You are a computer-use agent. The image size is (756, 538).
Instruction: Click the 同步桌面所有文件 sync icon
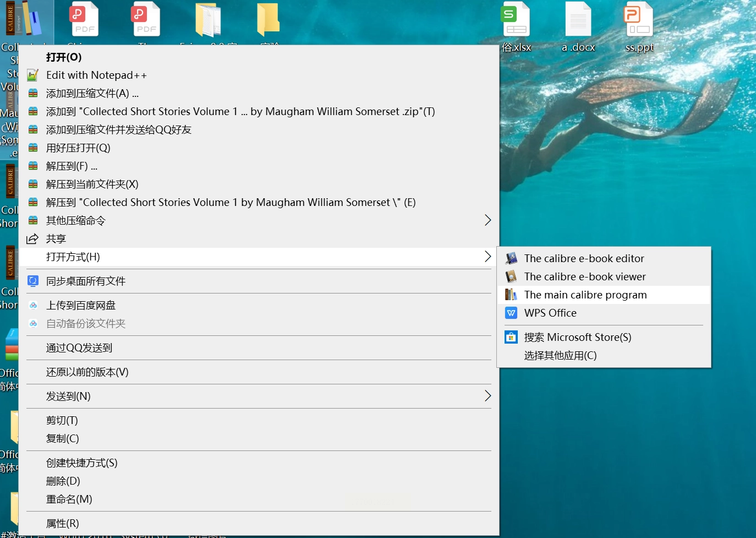(x=33, y=281)
